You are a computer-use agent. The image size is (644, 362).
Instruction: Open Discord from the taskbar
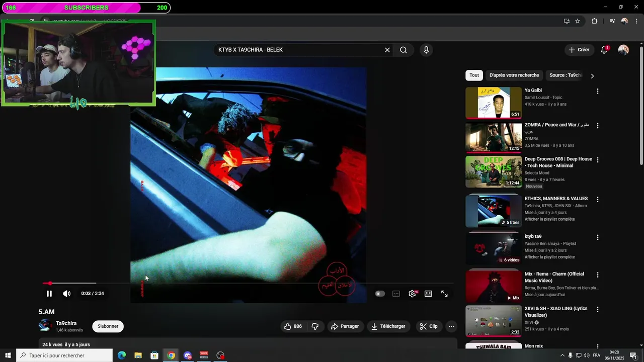click(188, 355)
